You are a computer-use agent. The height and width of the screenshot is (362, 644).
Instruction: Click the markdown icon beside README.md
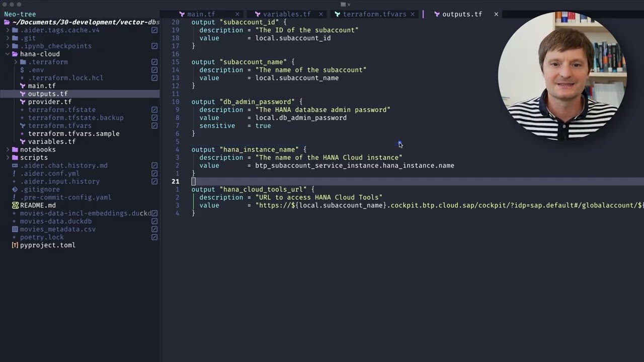15,206
